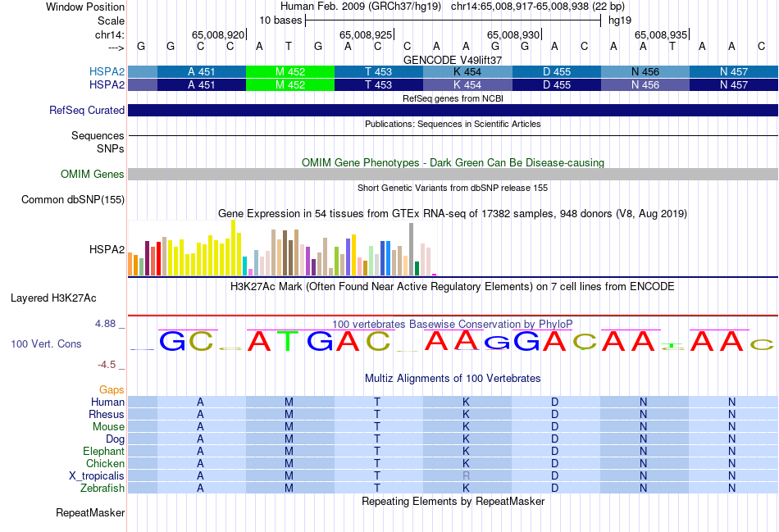Click N 457 codon in the second HSPA2 row
The height and width of the screenshot is (532, 779).
click(734, 85)
